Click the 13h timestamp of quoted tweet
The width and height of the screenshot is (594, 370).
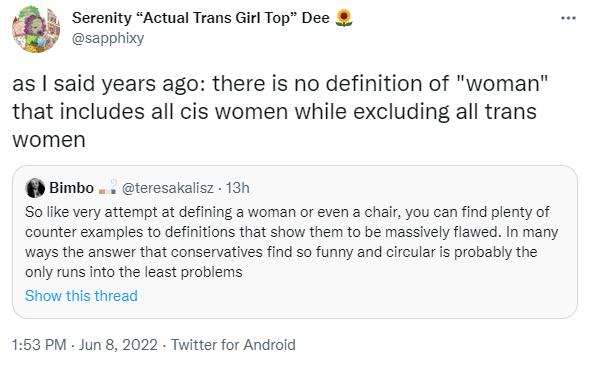pyautogui.click(x=238, y=188)
